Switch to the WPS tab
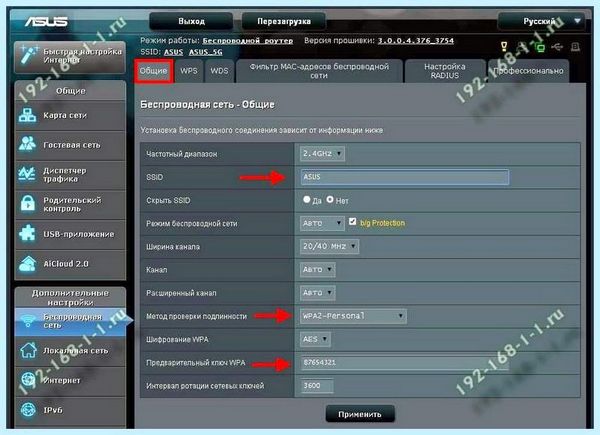 189,71
